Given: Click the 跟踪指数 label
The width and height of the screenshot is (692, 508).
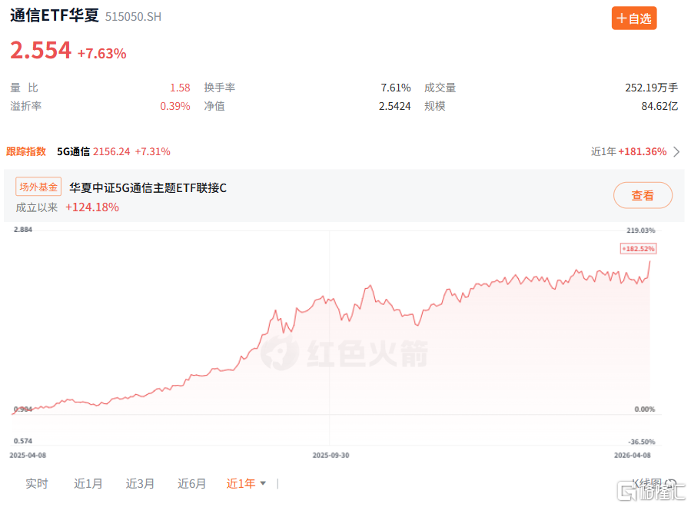Looking at the screenshot, I should click(26, 151).
